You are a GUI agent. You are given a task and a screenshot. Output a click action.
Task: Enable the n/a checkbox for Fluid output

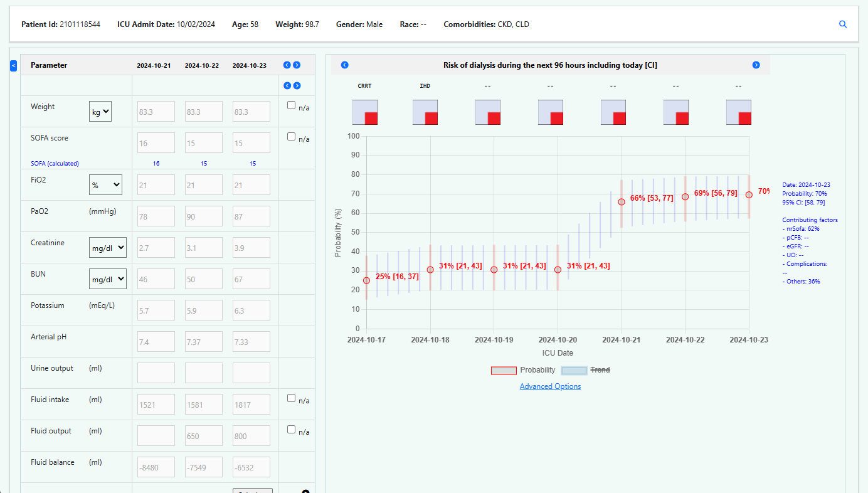pyautogui.click(x=291, y=430)
